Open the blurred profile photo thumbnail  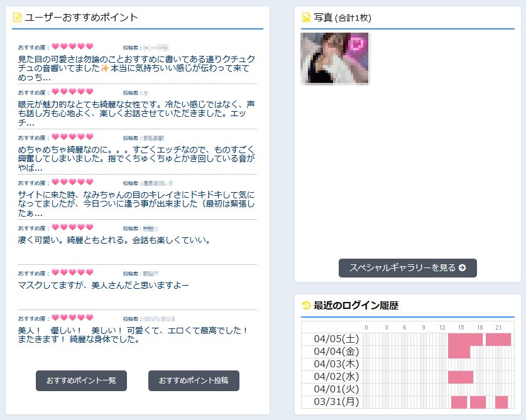coord(335,59)
